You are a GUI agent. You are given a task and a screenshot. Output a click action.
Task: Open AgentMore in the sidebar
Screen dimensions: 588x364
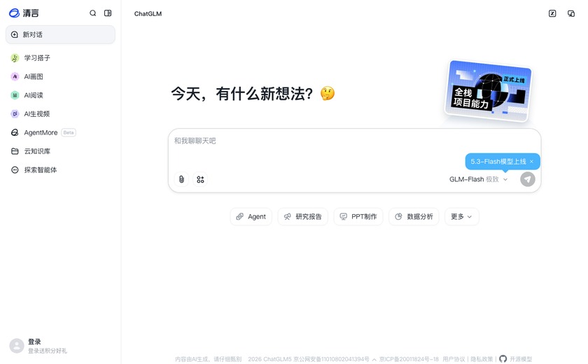[x=60, y=132]
